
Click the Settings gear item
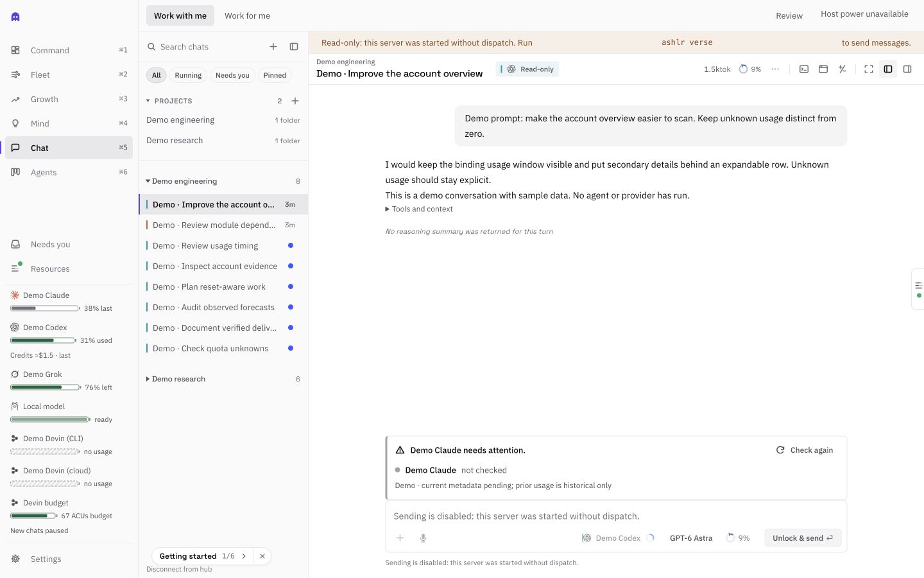[x=69, y=559]
